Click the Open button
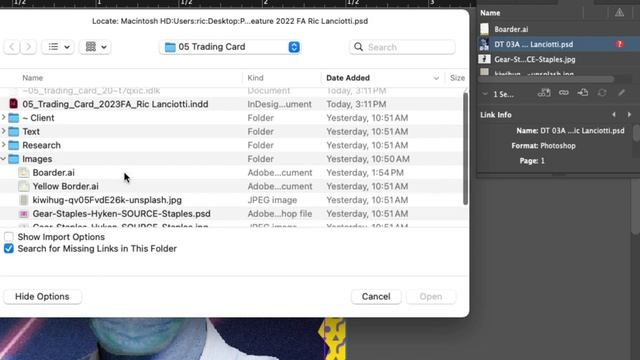Viewport: 640px width, 360px height. pyautogui.click(x=431, y=296)
